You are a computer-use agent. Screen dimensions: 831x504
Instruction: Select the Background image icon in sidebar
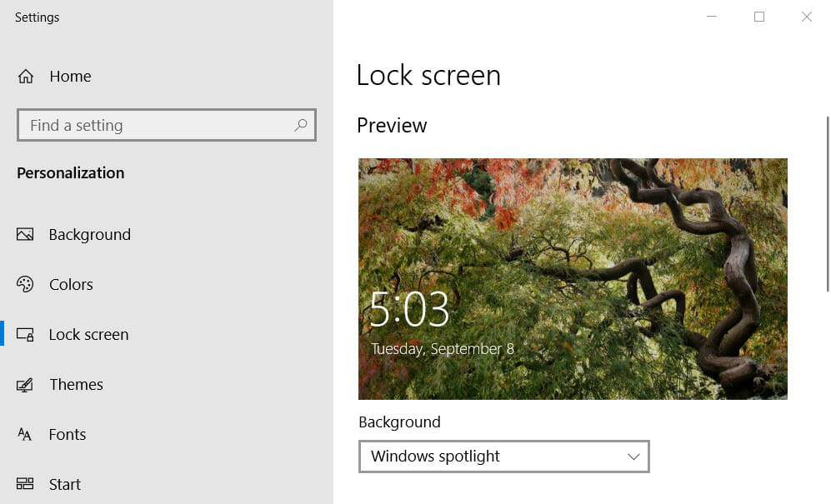point(26,234)
